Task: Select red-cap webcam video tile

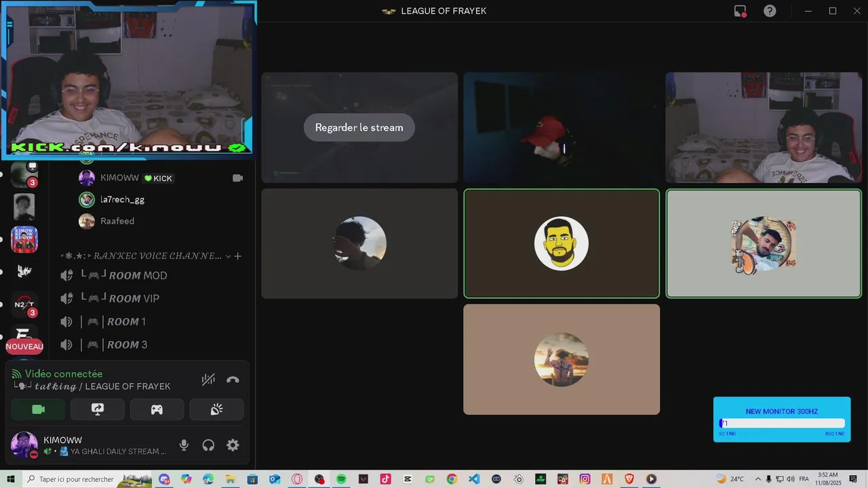Action: pos(561,127)
